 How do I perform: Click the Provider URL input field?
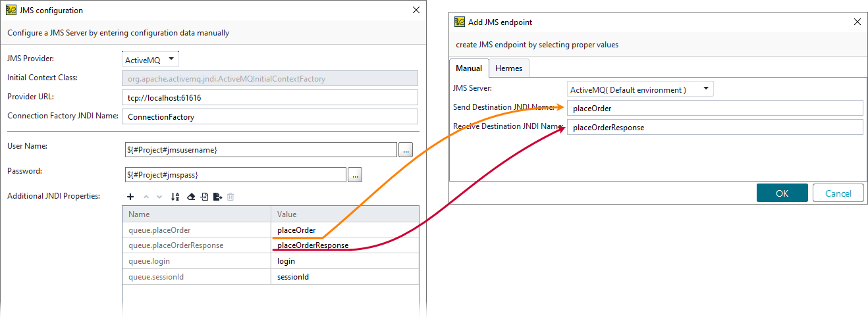(270, 97)
